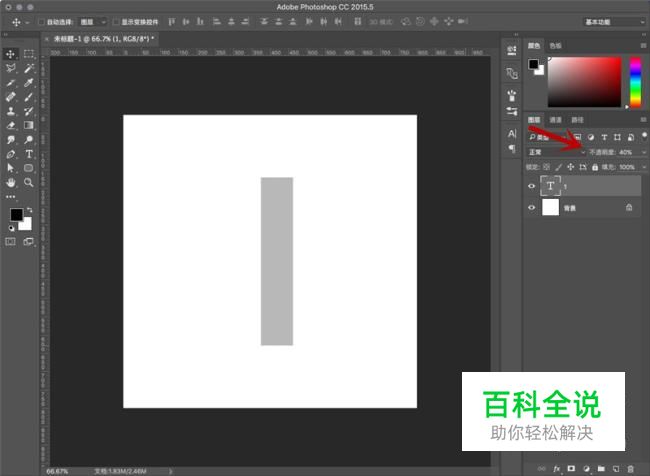Screen dimensions: 650x476
Task: Open the Opacity slider dropdown arrow
Action: pos(644,152)
